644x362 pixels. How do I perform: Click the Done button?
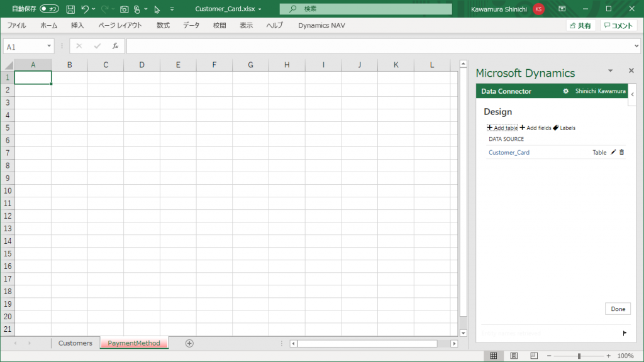click(x=618, y=309)
